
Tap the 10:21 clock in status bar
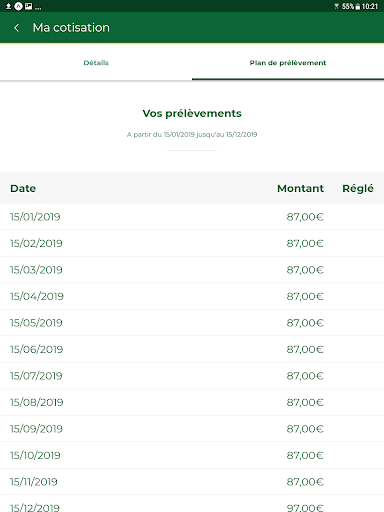370,6
